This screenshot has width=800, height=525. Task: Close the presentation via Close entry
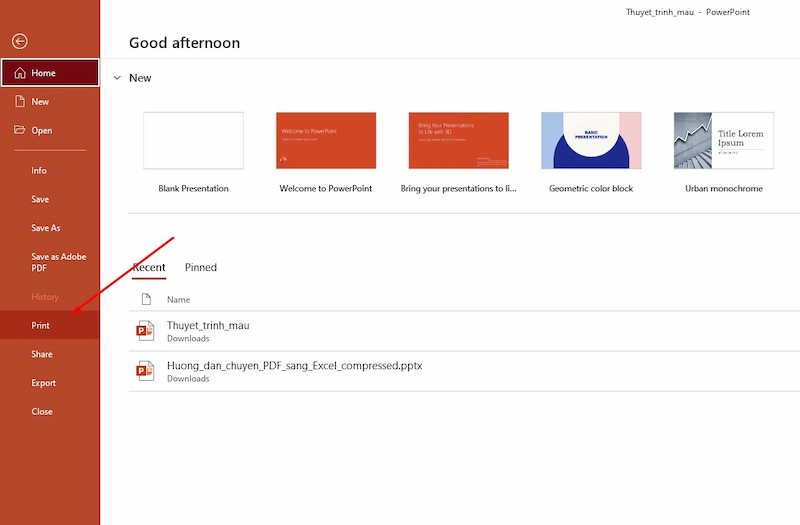[x=50, y=411]
